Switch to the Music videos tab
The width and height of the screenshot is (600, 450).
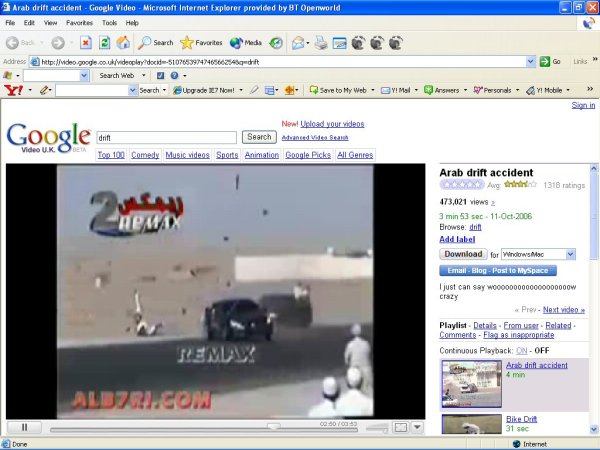pyautogui.click(x=187, y=155)
